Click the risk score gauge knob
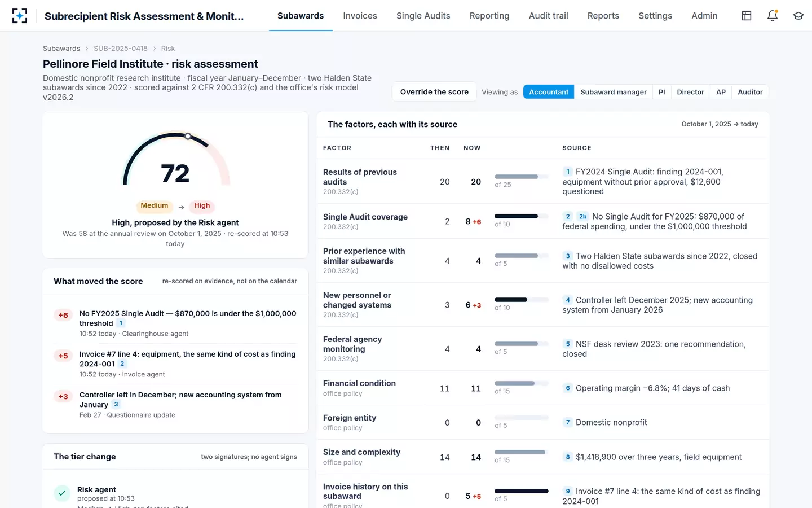 click(188, 136)
